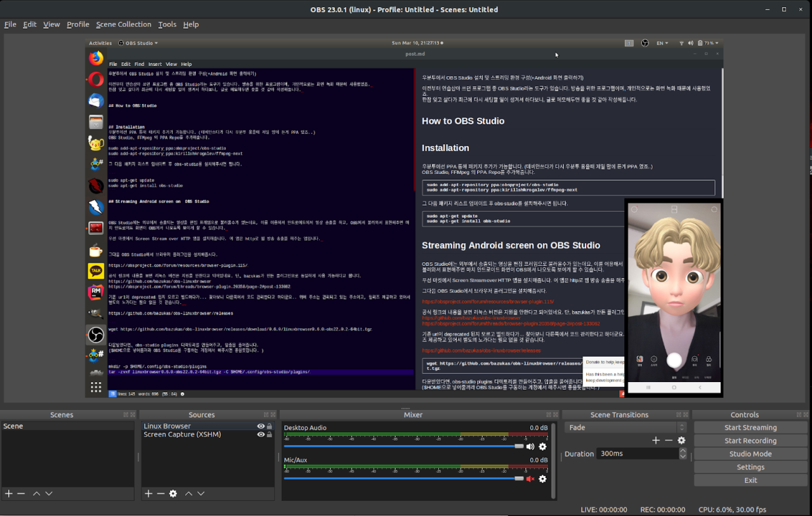Select the 'Scene' item in Scenes list
The height and width of the screenshot is (516, 812).
coord(69,427)
